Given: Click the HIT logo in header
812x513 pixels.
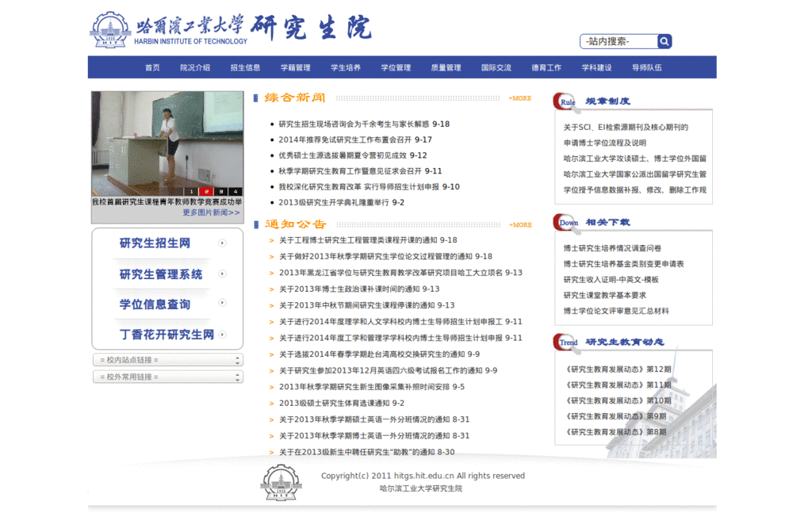Looking at the screenshot, I should [110, 30].
